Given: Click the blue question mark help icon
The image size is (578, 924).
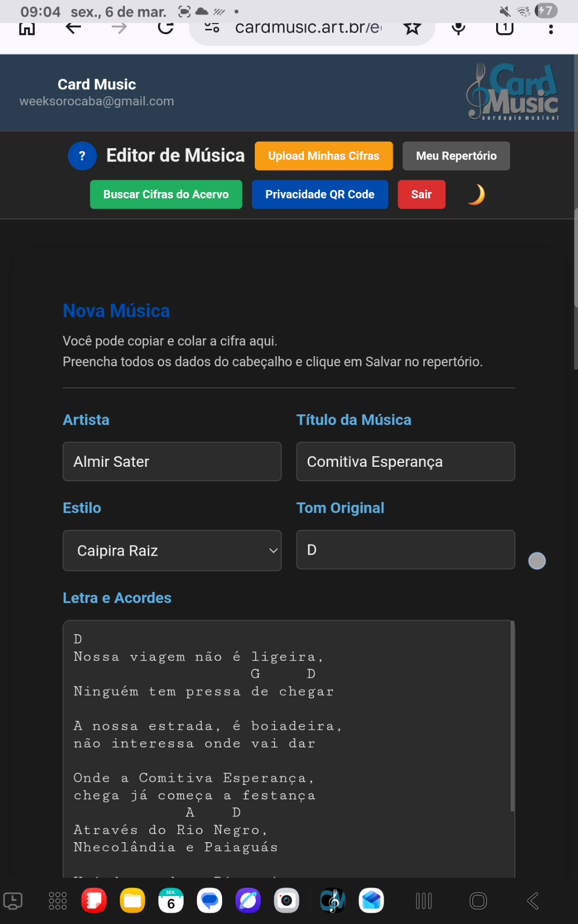Looking at the screenshot, I should pos(82,156).
